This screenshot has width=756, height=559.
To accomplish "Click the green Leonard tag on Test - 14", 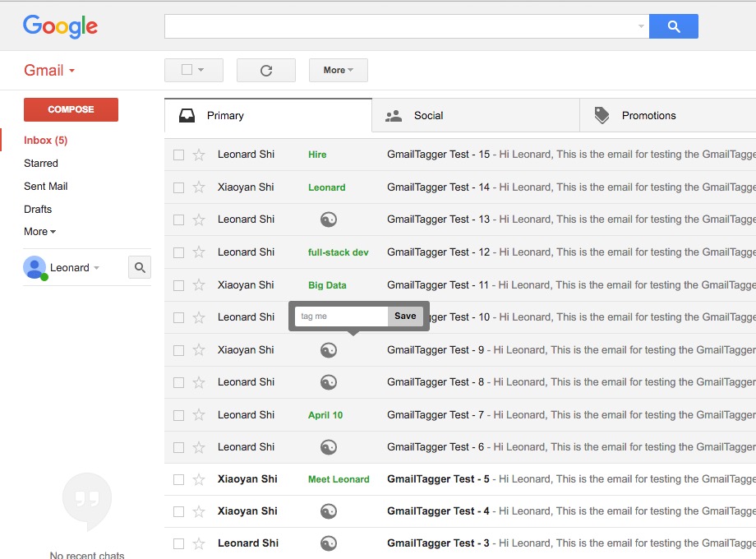I will coord(326,187).
